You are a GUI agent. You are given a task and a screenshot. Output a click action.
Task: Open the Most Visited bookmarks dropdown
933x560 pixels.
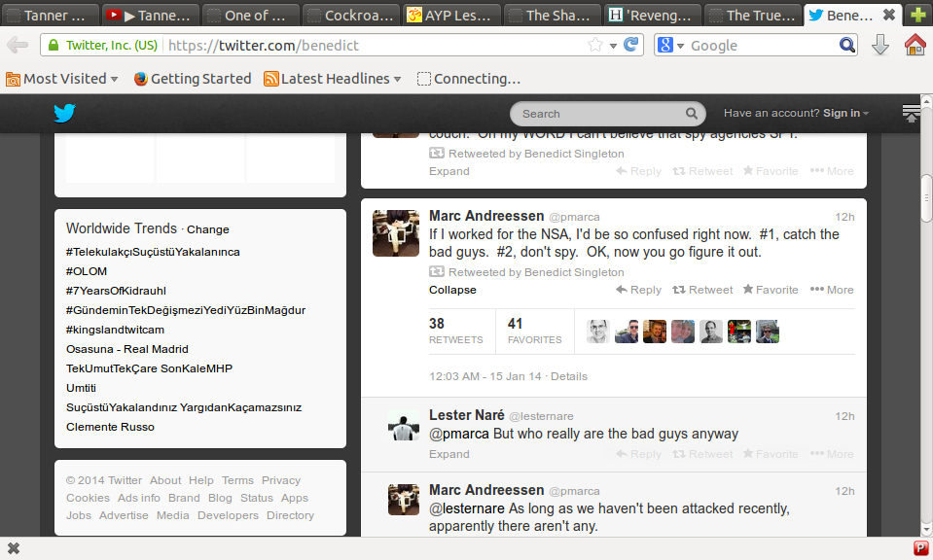[x=62, y=79]
